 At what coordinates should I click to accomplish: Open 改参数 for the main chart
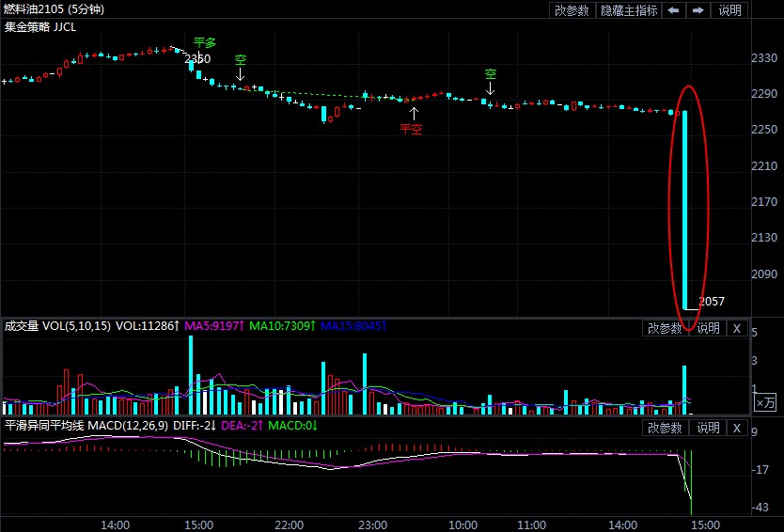point(572,10)
